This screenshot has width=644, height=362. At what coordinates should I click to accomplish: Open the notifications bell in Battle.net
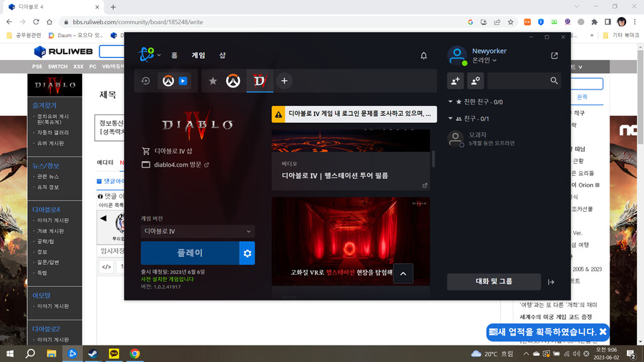(424, 55)
